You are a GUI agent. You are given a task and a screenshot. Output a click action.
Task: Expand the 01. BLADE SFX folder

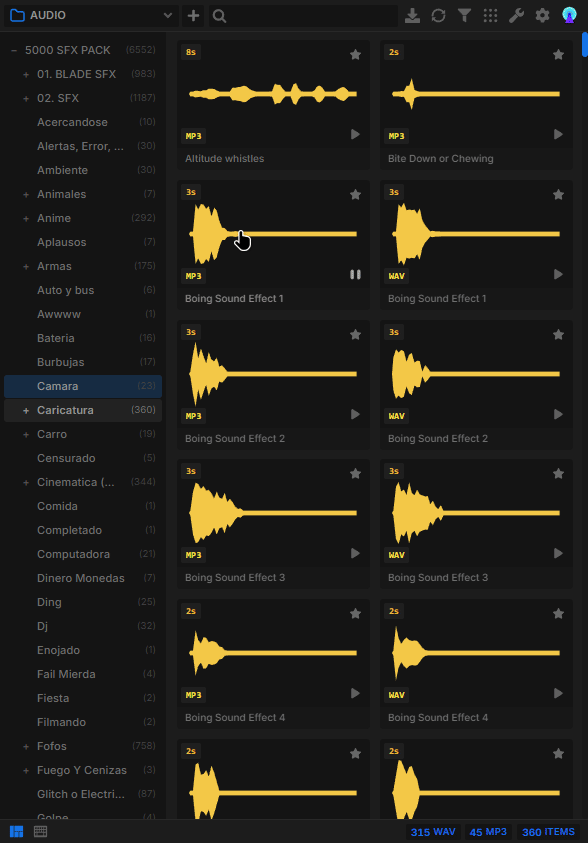(x=26, y=75)
